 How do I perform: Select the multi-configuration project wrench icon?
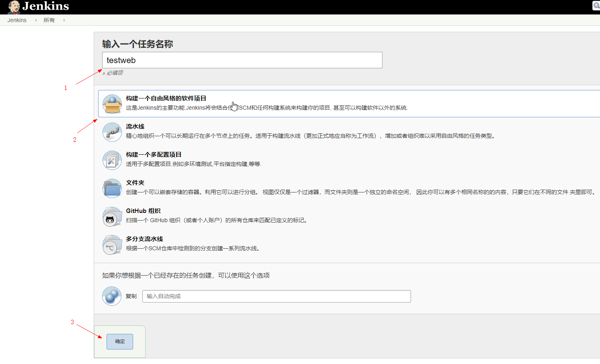(112, 160)
